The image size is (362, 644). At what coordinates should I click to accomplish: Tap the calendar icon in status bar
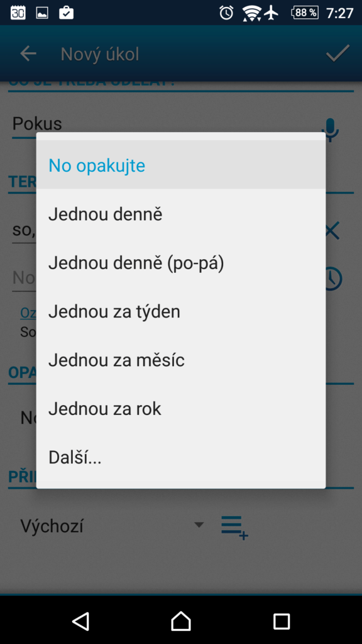(x=18, y=13)
